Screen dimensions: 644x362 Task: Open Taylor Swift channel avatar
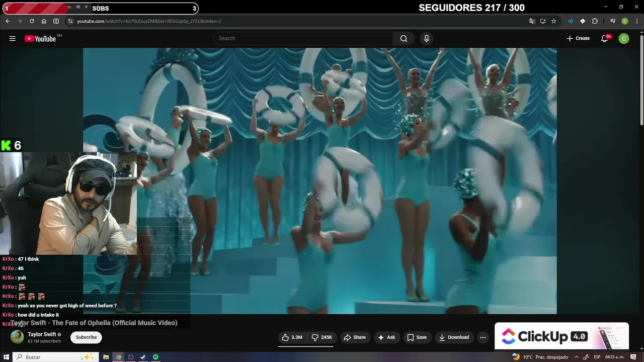[17, 337]
